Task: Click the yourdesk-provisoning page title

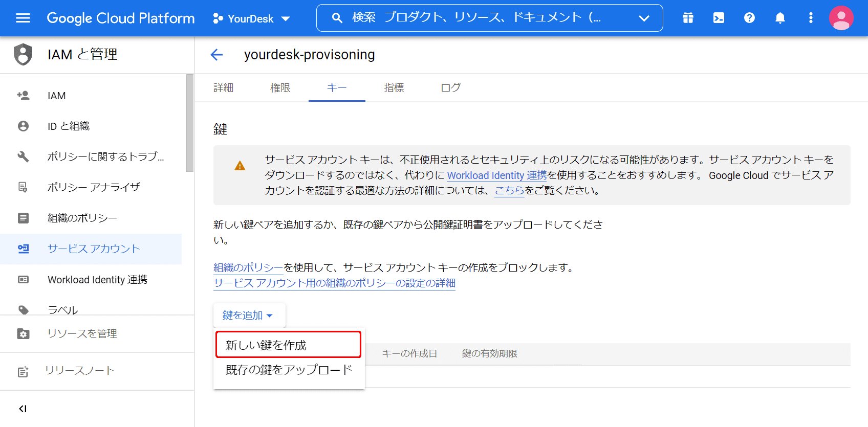Action: [x=310, y=55]
